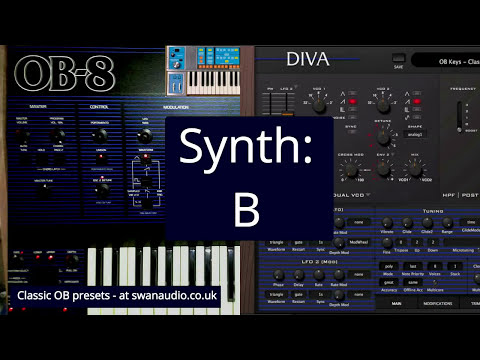Click the VCO 1 octave knob
Viewport: 480px width, 360px height.
coord(319,105)
